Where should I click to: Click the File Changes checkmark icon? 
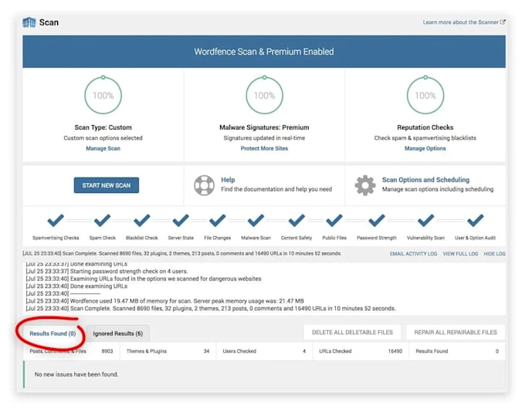tap(217, 220)
